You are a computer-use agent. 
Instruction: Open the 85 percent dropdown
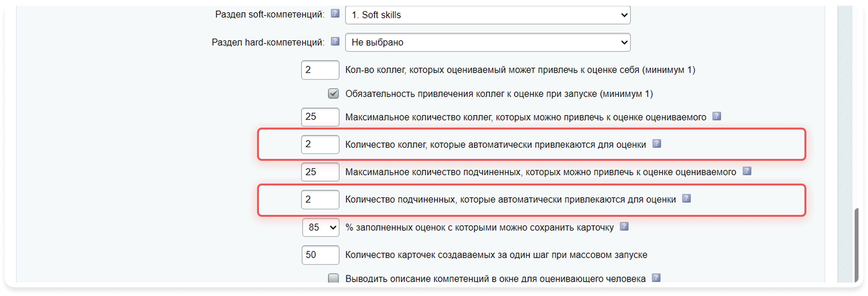click(x=321, y=227)
